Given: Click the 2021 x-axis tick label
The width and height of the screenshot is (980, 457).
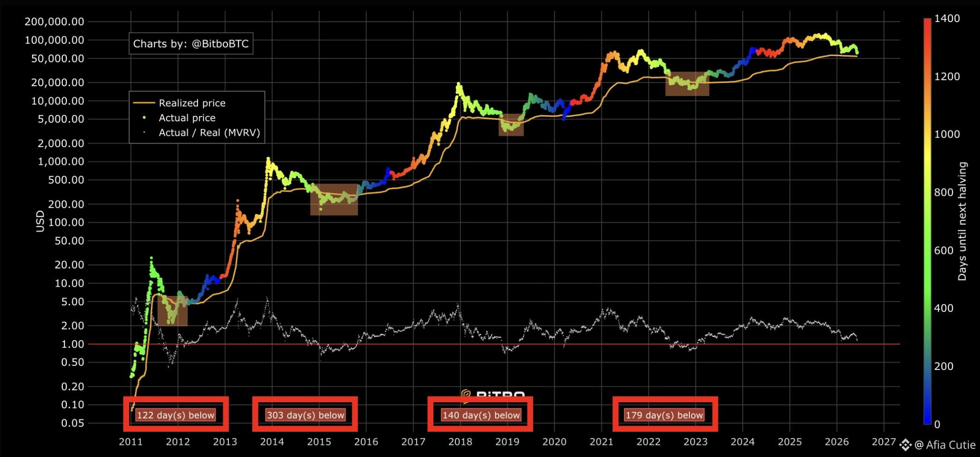Looking at the screenshot, I should tap(601, 442).
